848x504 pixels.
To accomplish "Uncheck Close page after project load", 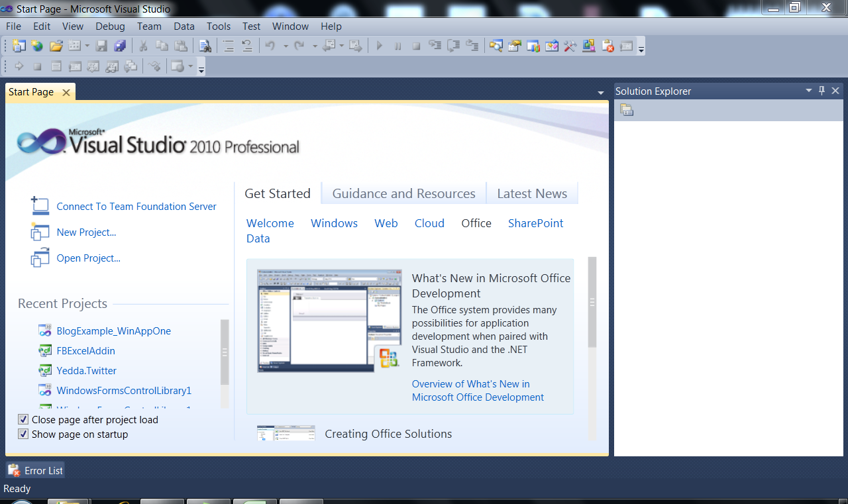I will (x=23, y=420).
